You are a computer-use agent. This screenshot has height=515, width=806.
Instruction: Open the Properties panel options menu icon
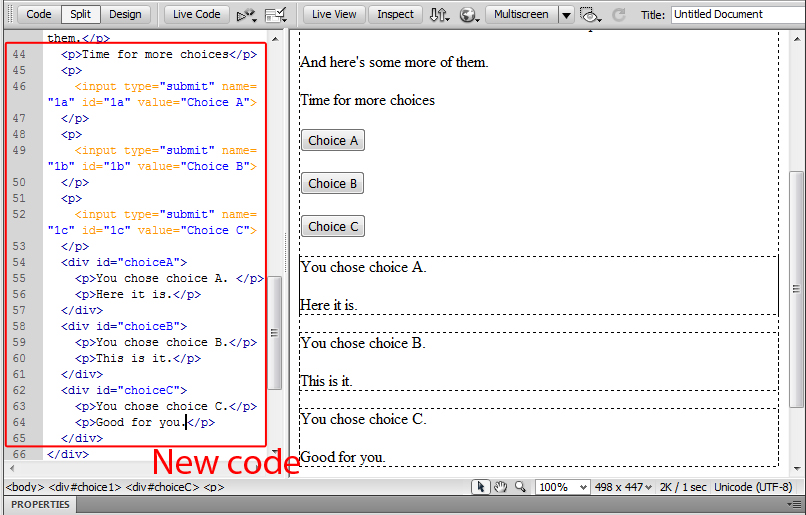coord(796,505)
